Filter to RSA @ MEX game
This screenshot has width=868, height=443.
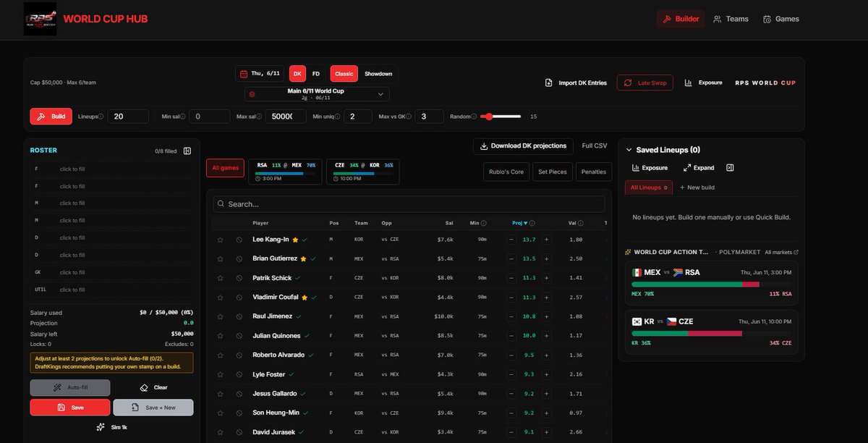(x=286, y=172)
